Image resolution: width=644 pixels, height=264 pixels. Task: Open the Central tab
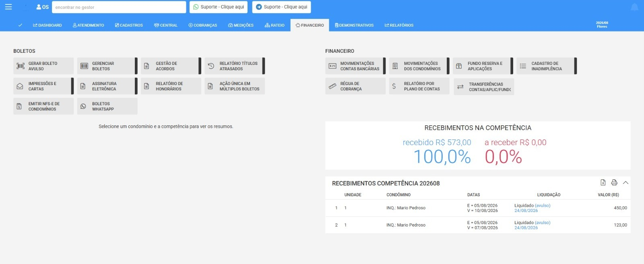166,25
